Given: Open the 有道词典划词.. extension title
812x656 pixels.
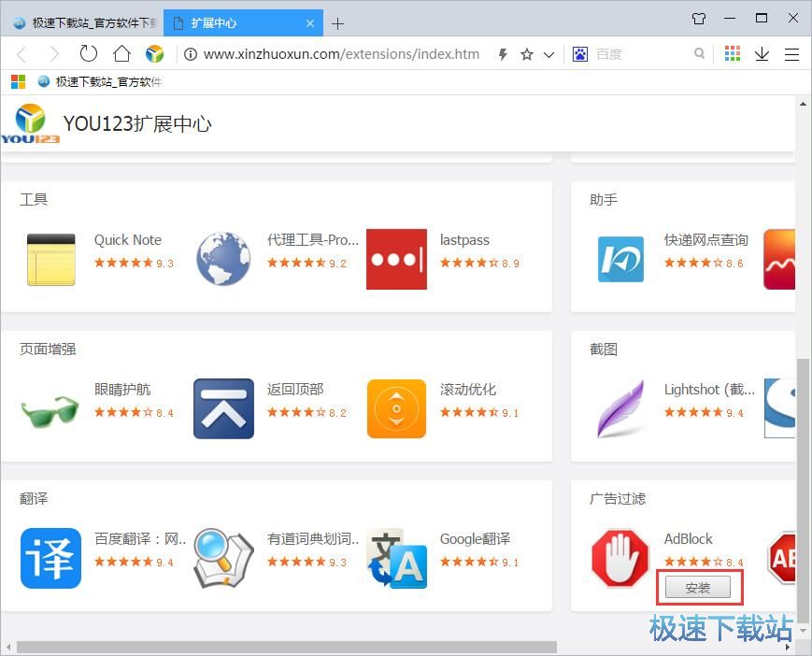Looking at the screenshot, I should pos(313,539).
